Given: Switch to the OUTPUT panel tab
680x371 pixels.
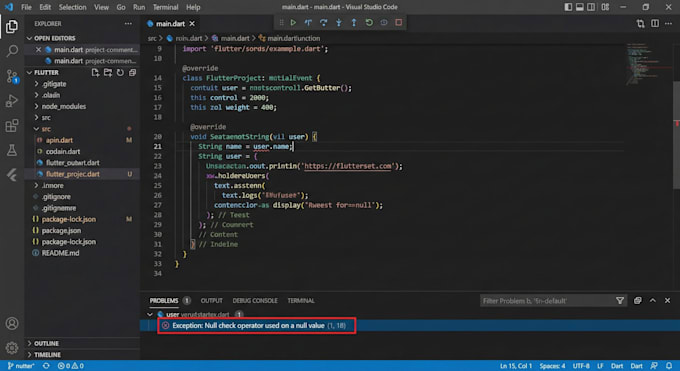Looking at the screenshot, I should (212, 301).
